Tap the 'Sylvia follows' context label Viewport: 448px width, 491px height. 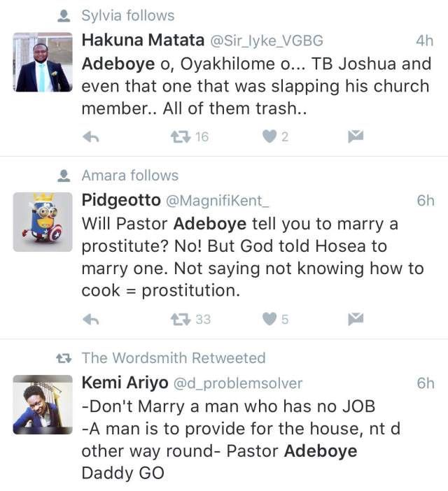coord(127,15)
